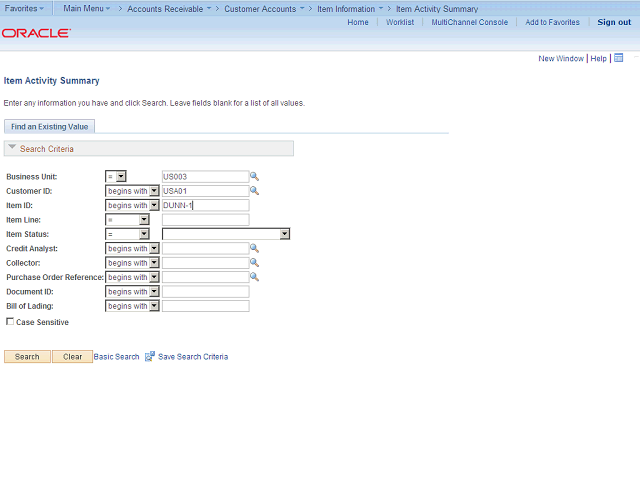Switch to Basic Search
This screenshot has width=640, height=480.
(x=116, y=357)
